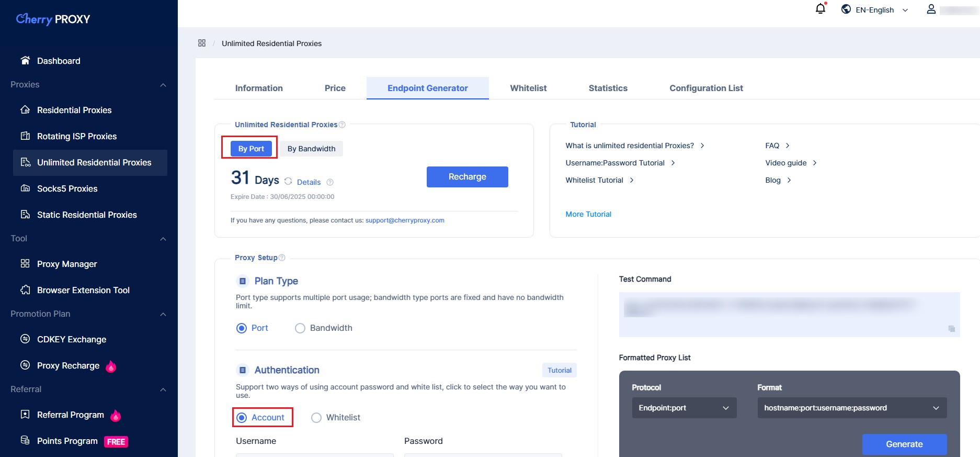980x457 pixels.
Task: Open the user account icon
Action: pos(931,9)
